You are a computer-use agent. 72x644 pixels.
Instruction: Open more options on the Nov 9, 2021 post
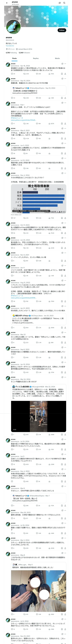(65, 253)
